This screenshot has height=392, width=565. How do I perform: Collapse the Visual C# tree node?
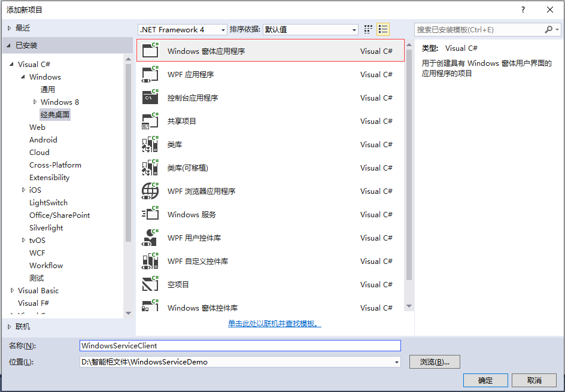[x=11, y=64]
